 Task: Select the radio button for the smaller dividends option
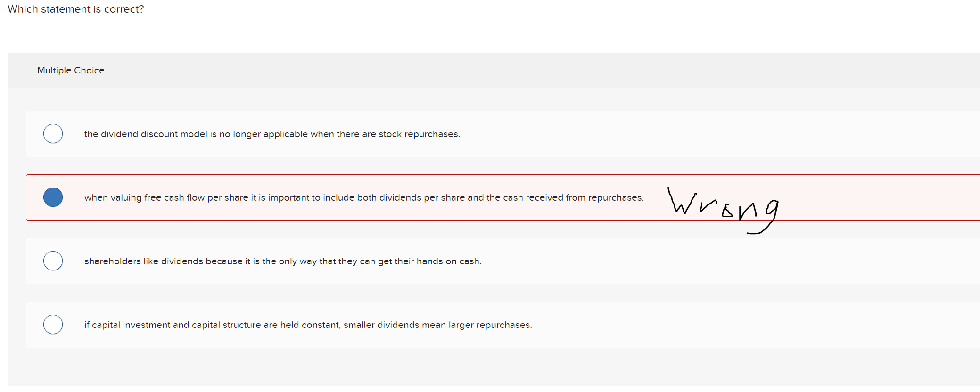[x=53, y=324]
